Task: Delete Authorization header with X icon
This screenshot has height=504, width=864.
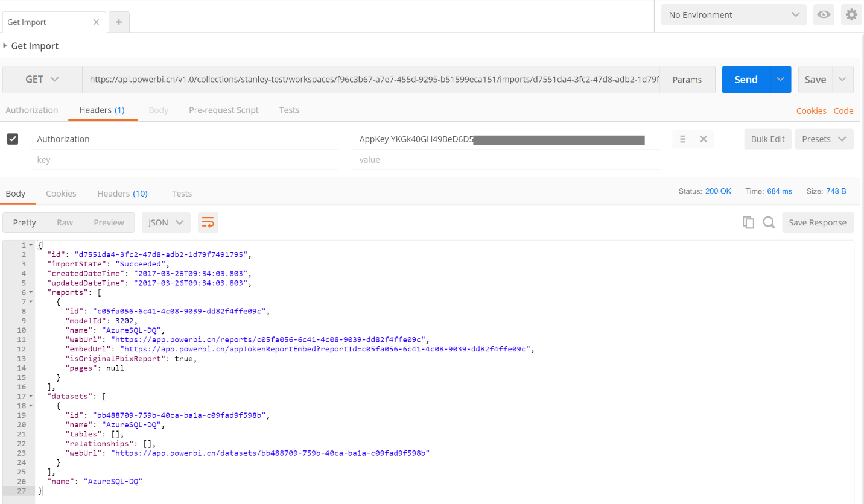Action: coord(703,139)
